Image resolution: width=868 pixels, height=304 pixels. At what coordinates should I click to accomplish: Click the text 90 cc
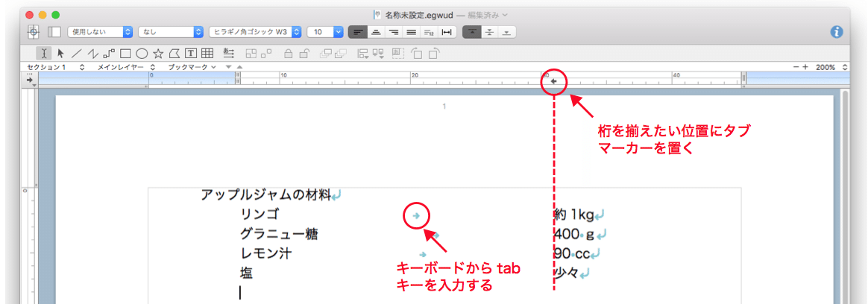[571, 253]
